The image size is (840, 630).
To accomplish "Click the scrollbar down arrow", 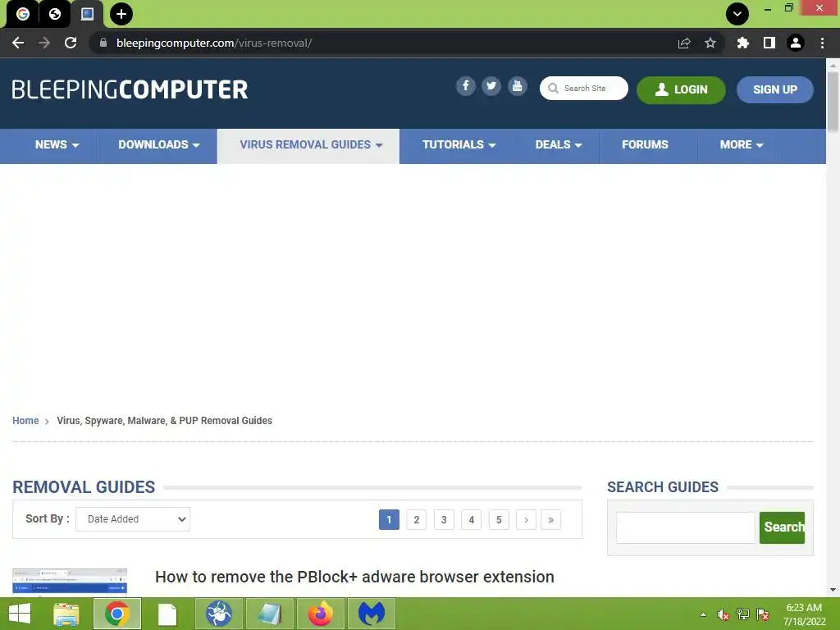I will click(x=833, y=590).
